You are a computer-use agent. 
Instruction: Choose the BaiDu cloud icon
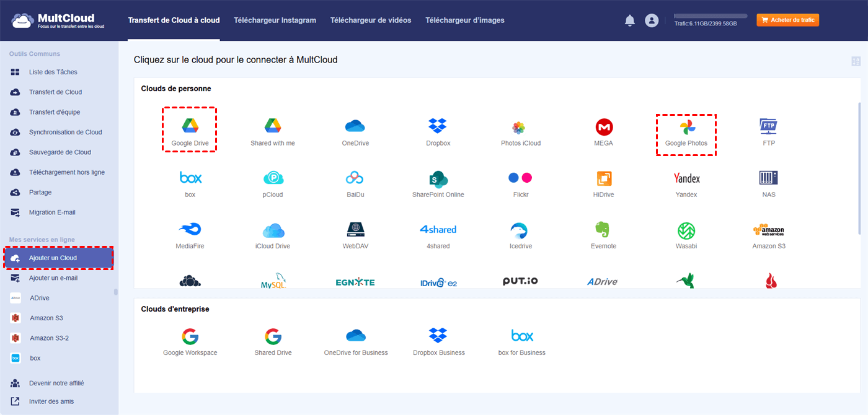355,178
